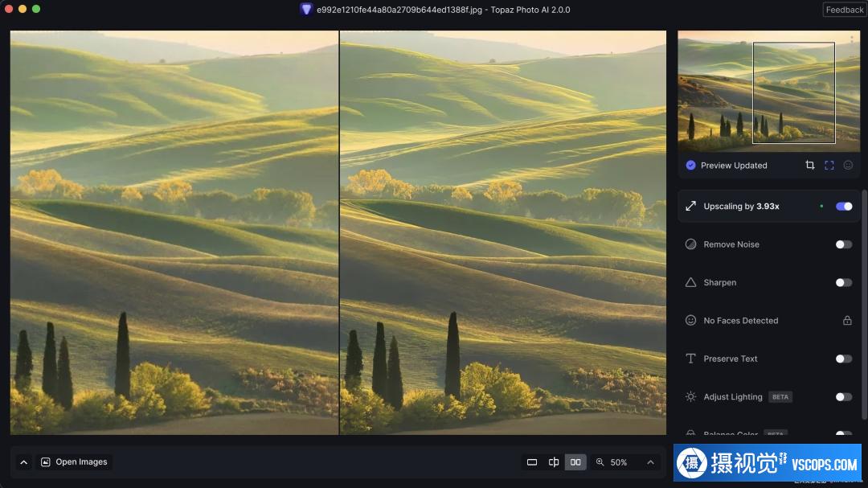The height and width of the screenshot is (488, 868).
Task: Click the Sharpen triangle icon
Action: point(691,282)
